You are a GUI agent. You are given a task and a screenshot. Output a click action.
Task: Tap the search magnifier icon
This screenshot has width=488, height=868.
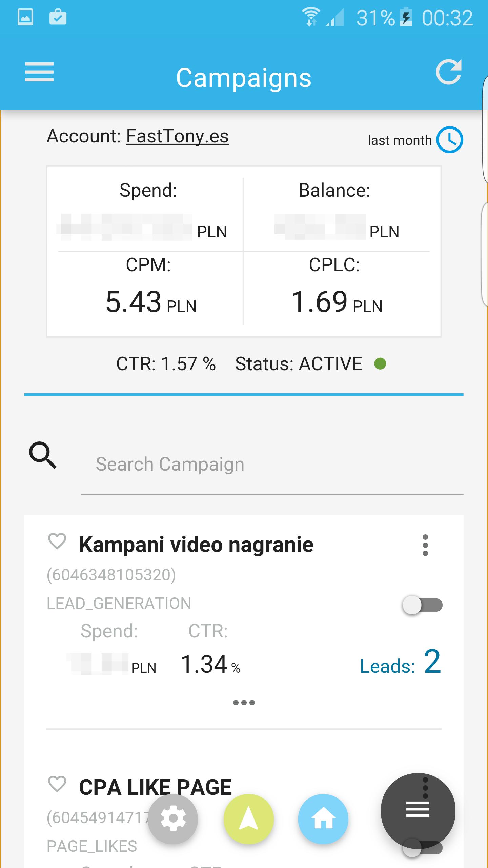pos(43,455)
